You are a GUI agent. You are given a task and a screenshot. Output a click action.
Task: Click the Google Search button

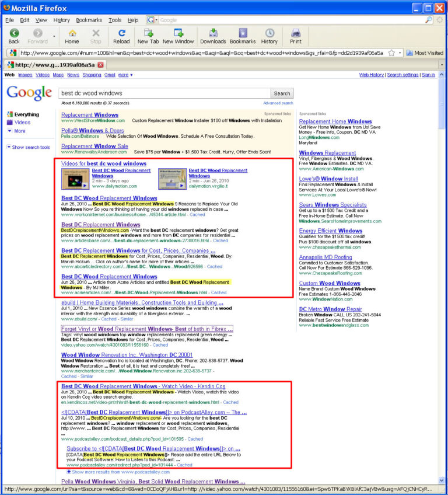pyautogui.click(x=282, y=93)
